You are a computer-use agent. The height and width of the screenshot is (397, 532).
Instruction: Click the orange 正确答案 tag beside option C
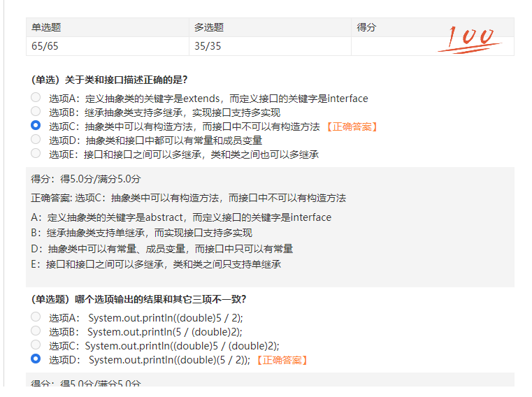(352, 127)
